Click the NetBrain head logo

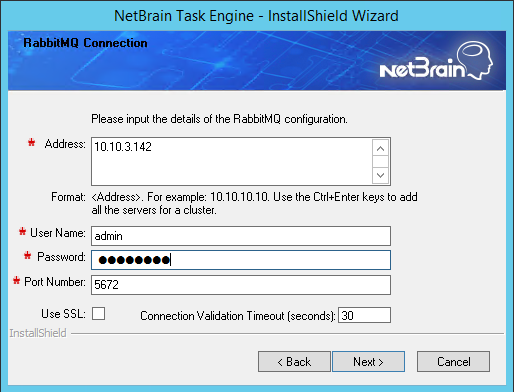436,61
